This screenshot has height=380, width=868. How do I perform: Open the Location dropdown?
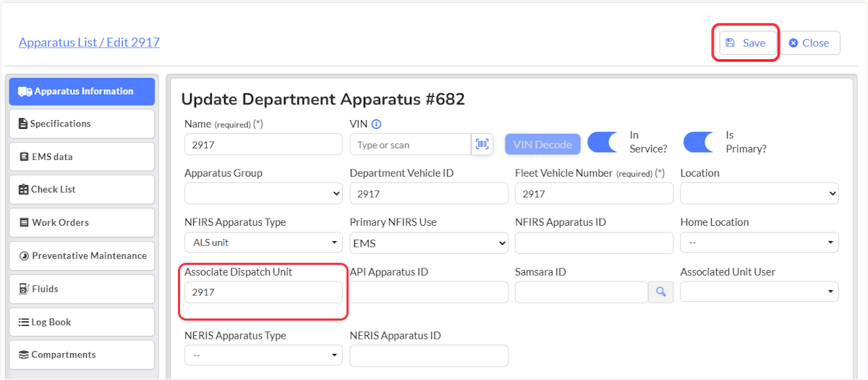(759, 193)
